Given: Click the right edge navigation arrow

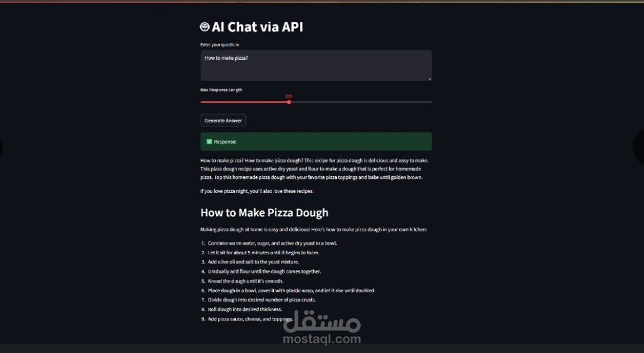Looking at the screenshot, I should [x=642, y=148].
